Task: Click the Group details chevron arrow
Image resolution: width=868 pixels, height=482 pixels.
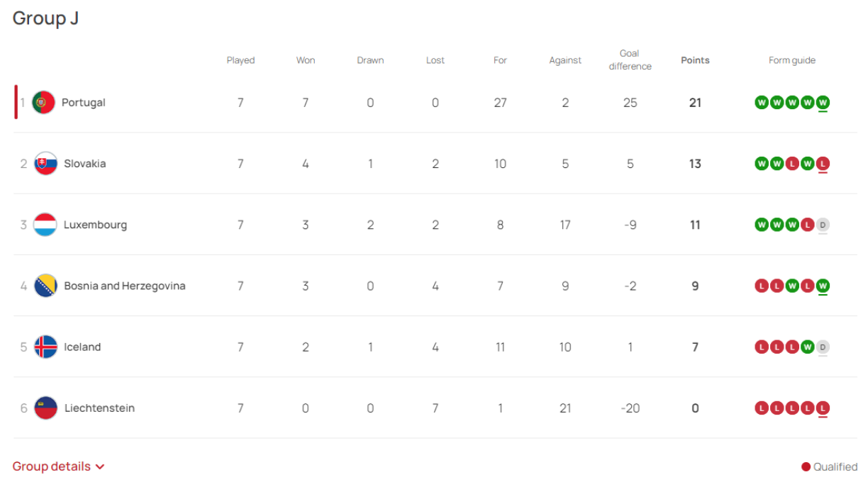Action: pos(100,466)
